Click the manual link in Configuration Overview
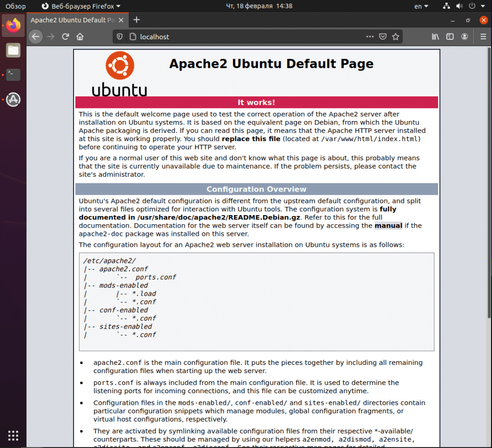This screenshot has height=448, width=492. pos(388,226)
